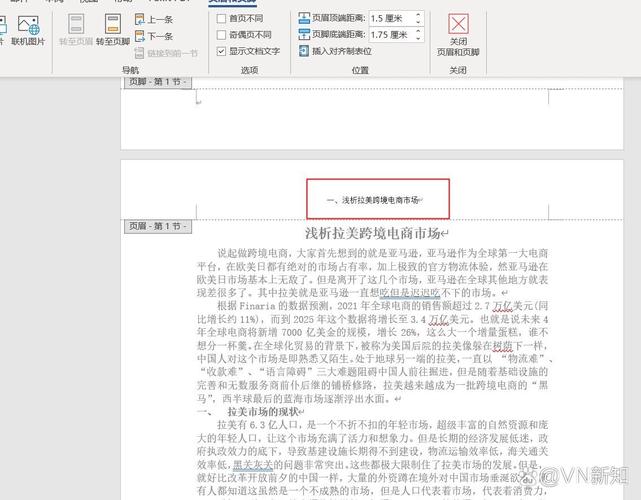Screen dimensions: 641x500
Task: Close header and footer (关闭页眉和页脚)
Action: pyautogui.click(x=458, y=35)
